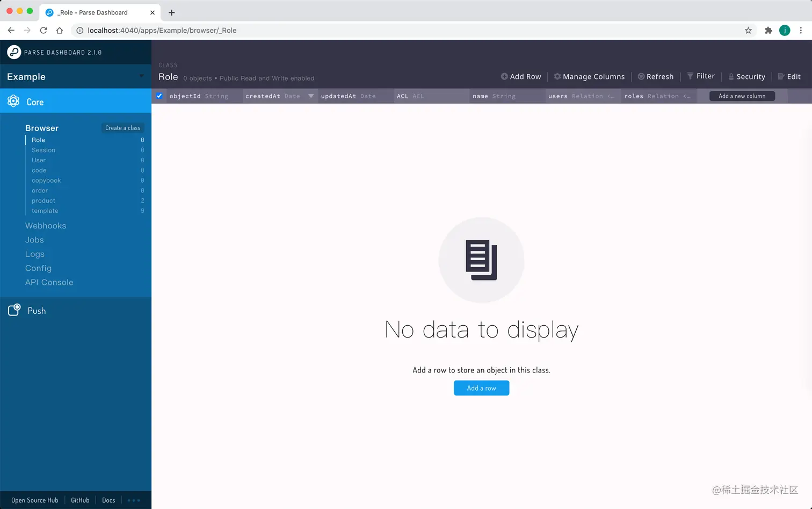Image resolution: width=812 pixels, height=509 pixels.
Task: Open the createdAt column dropdown arrow
Action: coord(310,96)
